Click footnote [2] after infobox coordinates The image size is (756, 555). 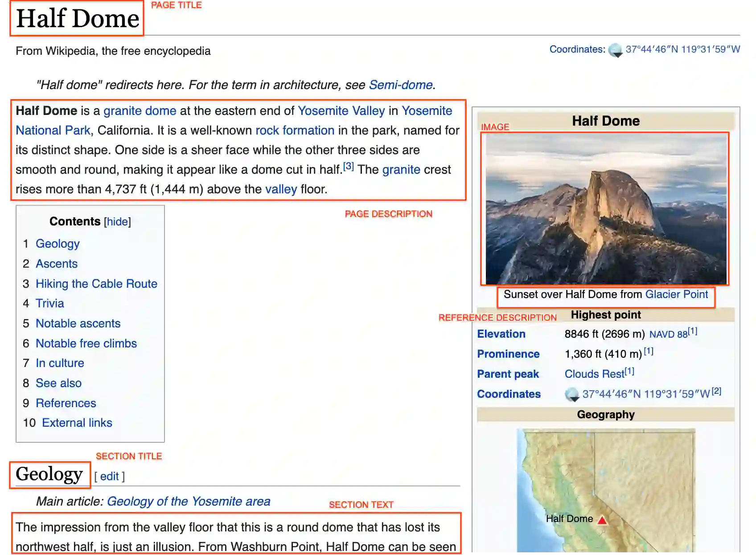click(x=716, y=391)
